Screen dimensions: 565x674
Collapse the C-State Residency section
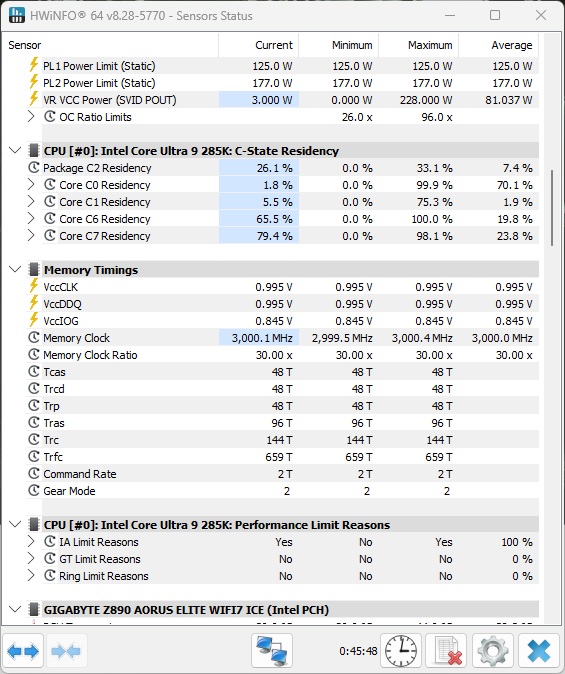(15, 150)
